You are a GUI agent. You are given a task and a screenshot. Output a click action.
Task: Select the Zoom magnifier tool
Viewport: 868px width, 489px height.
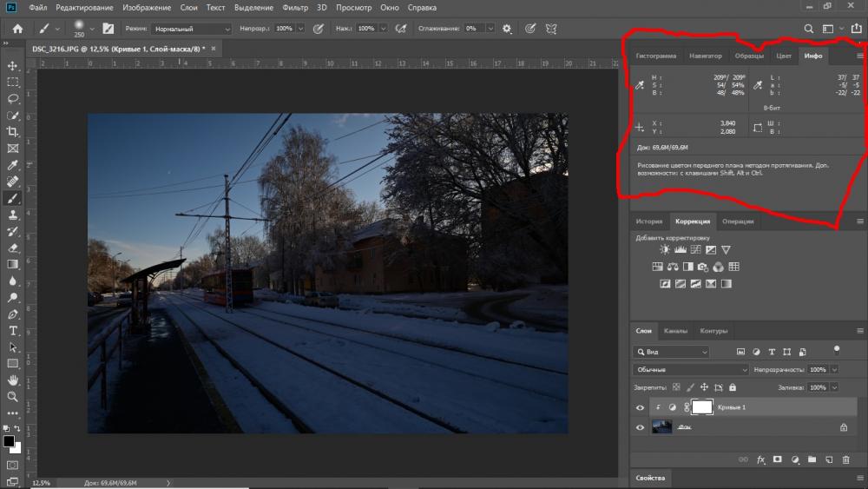tap(12, 397)
